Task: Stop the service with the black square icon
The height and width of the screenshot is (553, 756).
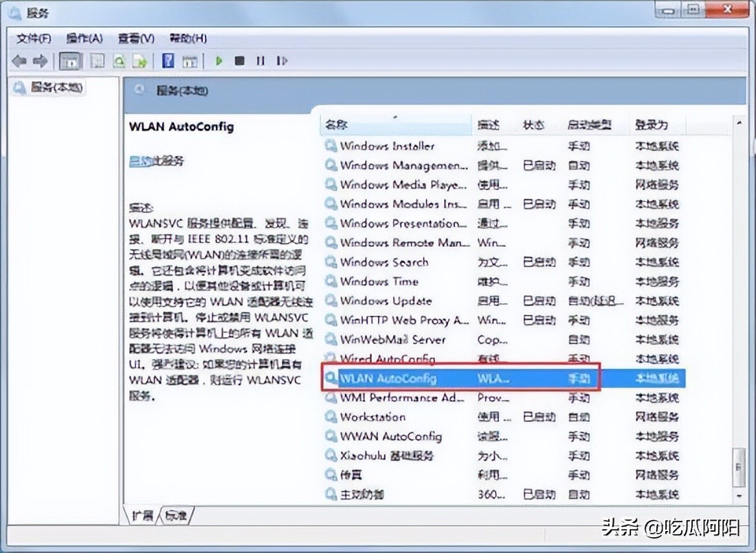Action: [x=241, y=61]
